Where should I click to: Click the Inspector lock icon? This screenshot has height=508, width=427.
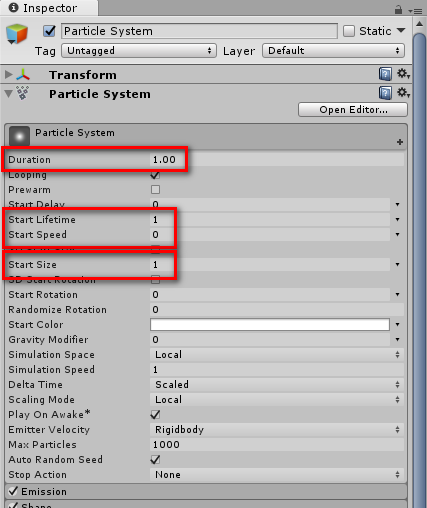[x=398, y=10]
